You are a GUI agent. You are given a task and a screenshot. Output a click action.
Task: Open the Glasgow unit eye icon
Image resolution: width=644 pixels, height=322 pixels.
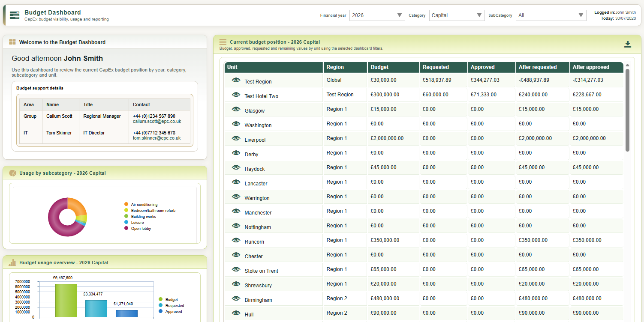[236, 109]
